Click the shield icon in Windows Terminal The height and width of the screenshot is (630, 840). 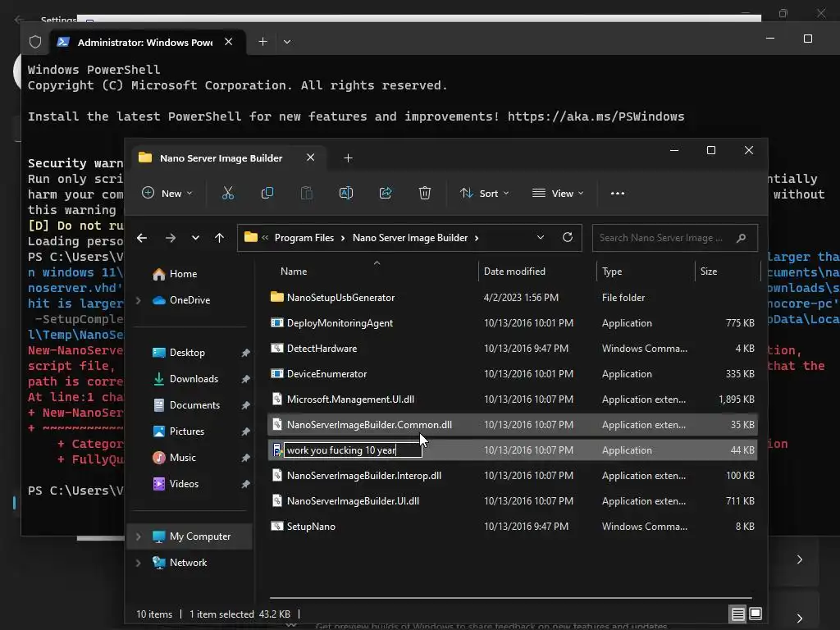(x=35, y=42)
